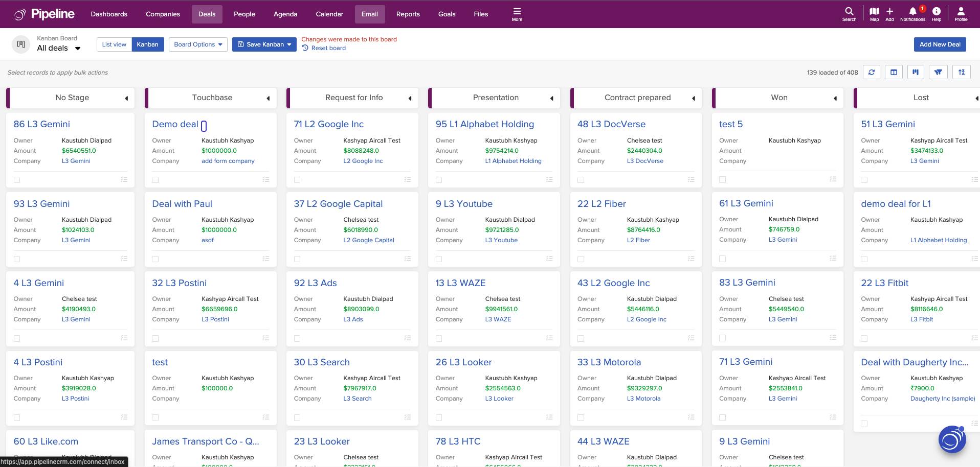The height and width of the screenshot is (467, 980).
Task: Switch to the Email section
Action: point(369,14)
